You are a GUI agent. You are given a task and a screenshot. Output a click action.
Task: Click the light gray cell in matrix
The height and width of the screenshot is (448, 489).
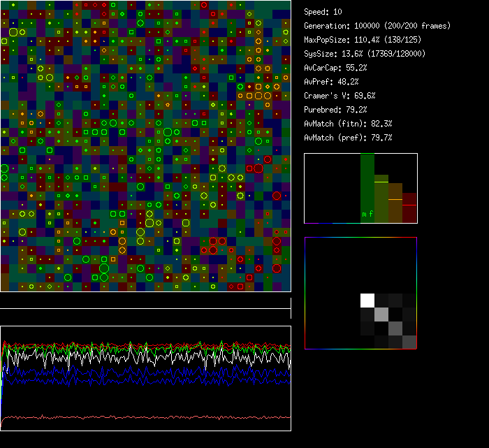[381, 315]
